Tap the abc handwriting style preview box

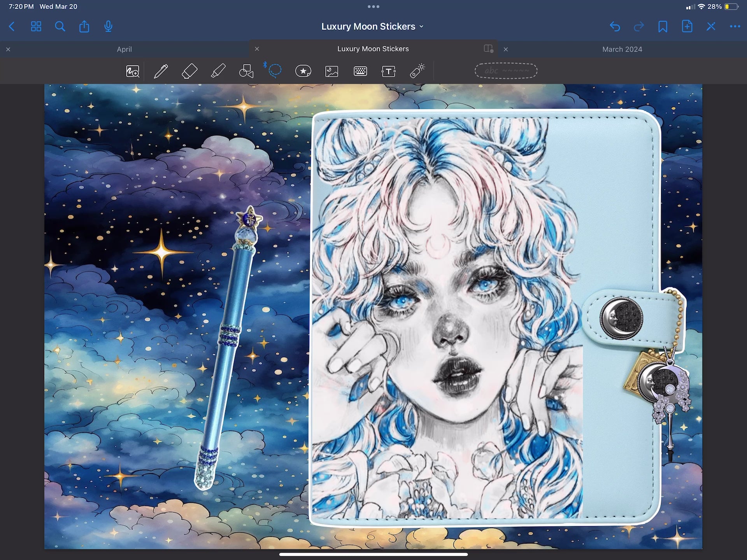tap(506, 71)
